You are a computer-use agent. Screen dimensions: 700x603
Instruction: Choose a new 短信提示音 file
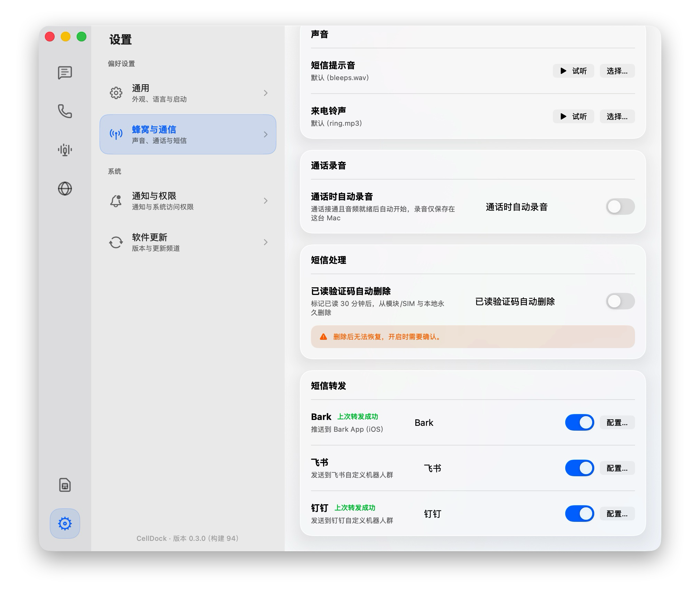(x=617, y=71)
